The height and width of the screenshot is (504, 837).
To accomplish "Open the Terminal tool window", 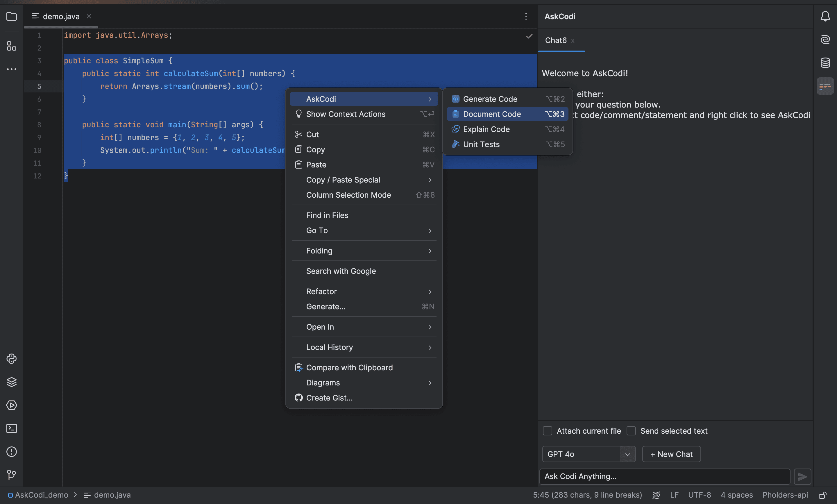I will (x=12, y=428).
